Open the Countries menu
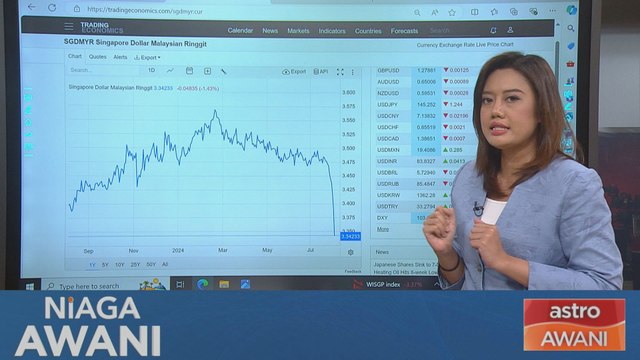Image resolution: width=640 pixels, height=360 pixels. [368, 31]
